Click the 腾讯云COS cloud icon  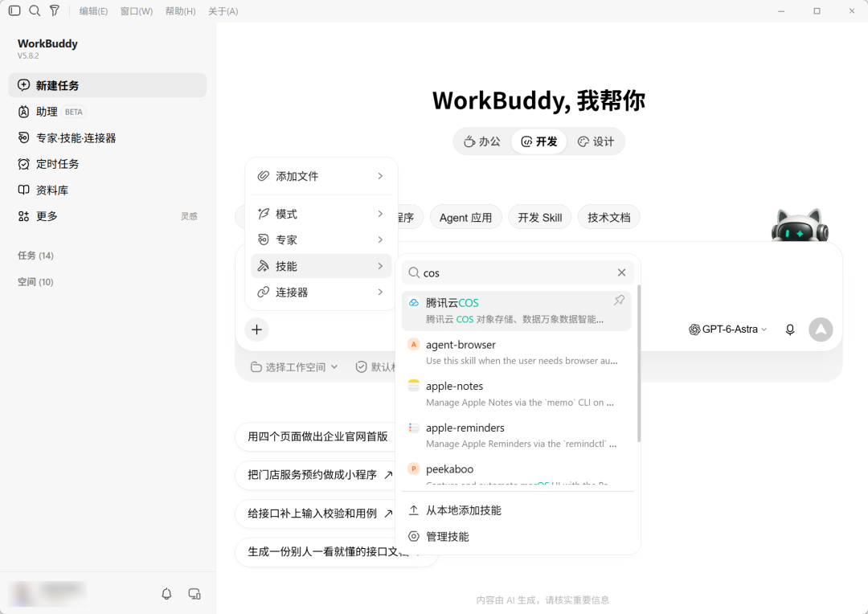[414, 303]
